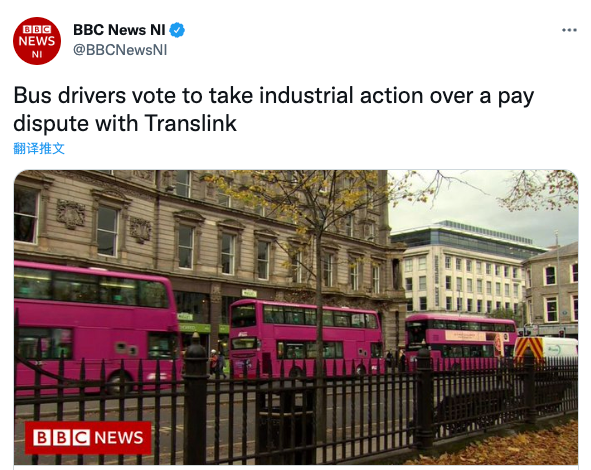Open the BBC News NI display name
The width and height of the screenshot is (591, 470).
tap(119, 30)
